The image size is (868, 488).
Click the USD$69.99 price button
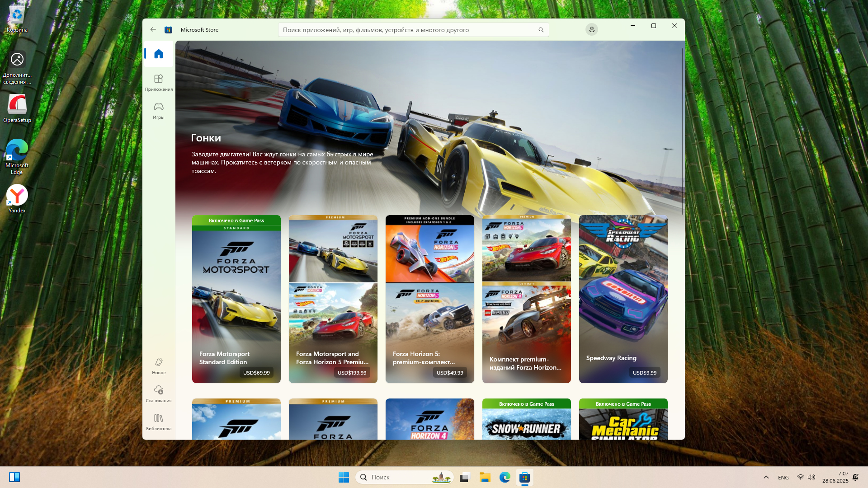[x=256, y=373]
